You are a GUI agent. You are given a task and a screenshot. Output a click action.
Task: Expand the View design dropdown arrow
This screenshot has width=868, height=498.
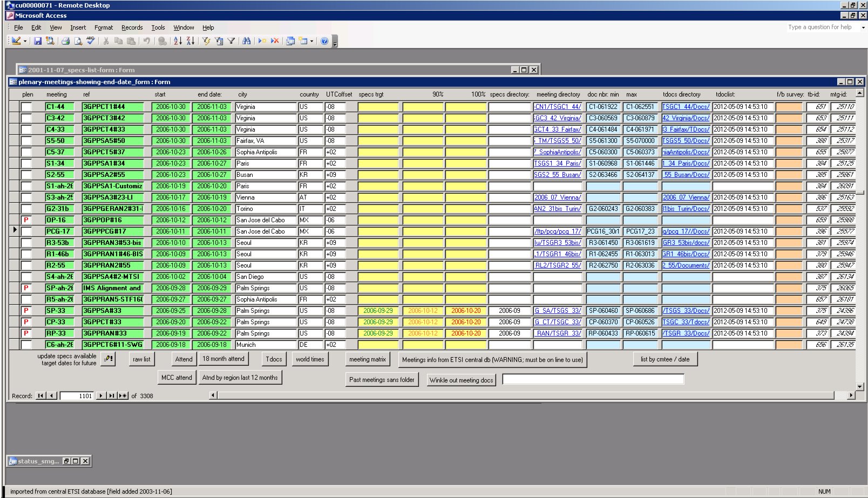(25, 41)
